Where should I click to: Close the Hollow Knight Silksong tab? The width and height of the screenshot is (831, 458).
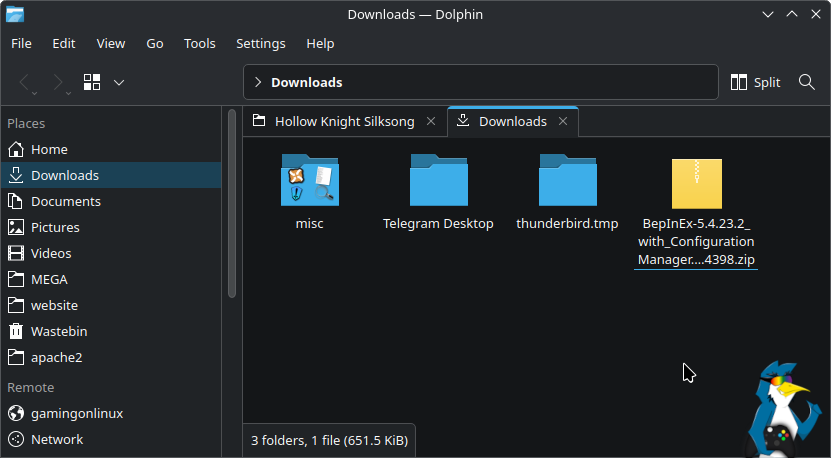click(x=431, y=121)
